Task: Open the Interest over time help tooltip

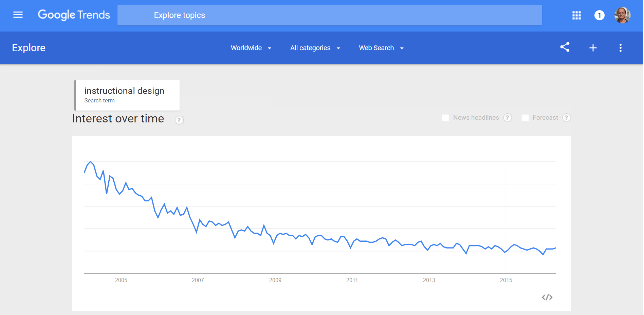Action: click(x=179, y=120)
